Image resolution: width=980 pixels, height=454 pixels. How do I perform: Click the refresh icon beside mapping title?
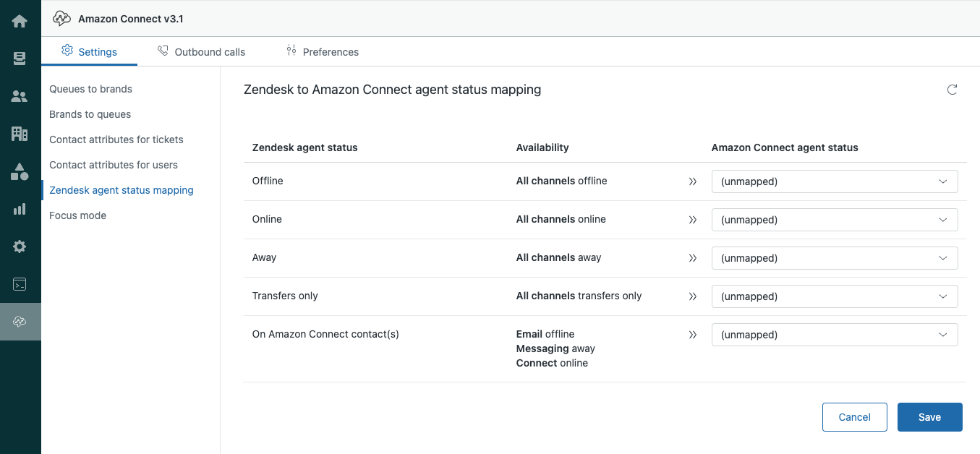point(952,90)
